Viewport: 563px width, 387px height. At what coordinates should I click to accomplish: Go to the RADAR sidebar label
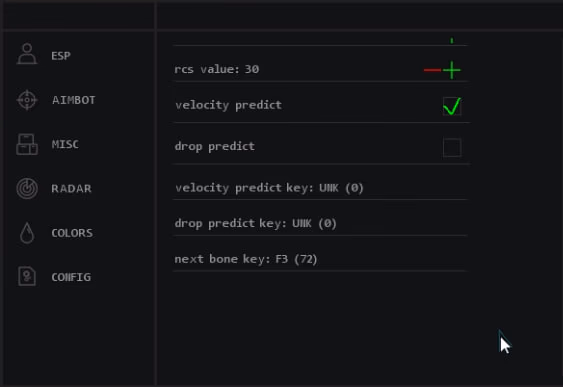(71, 189)
